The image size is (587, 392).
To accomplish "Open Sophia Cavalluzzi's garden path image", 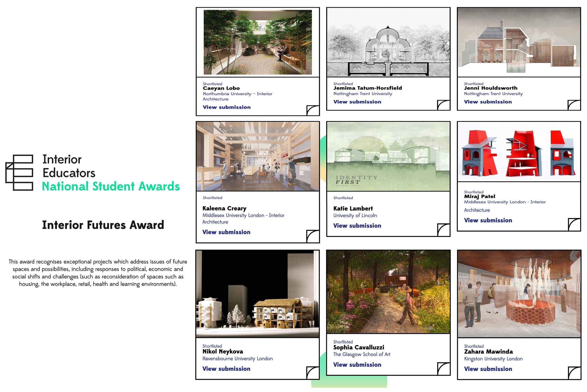I will pyautogui.click(x=388, y=292).
